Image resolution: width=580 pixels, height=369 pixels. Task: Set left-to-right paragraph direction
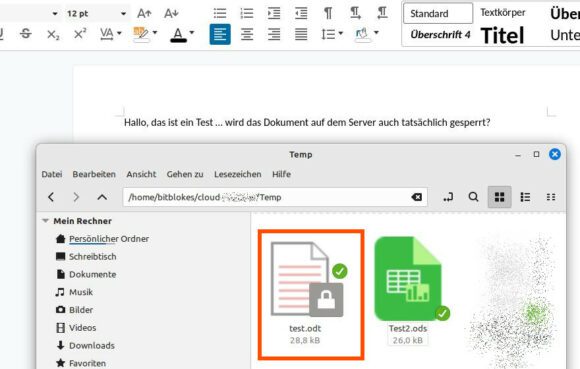pos(355,13)
